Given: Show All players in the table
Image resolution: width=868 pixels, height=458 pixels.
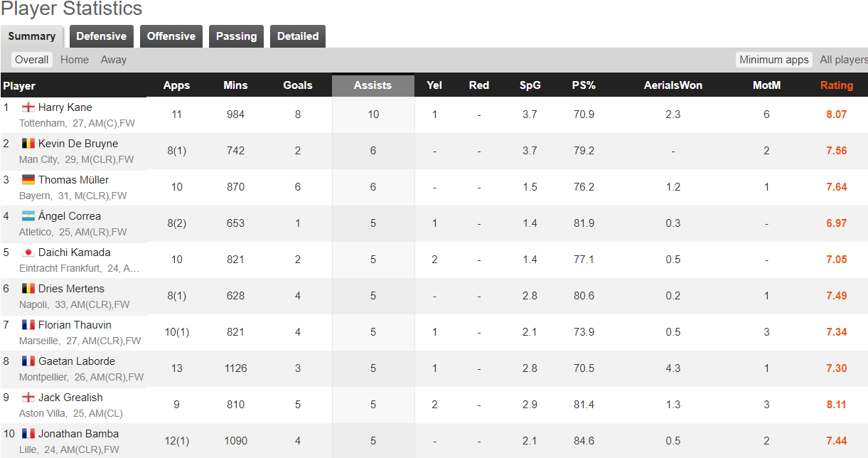Looking at the screenshot, I should [843, 60].
